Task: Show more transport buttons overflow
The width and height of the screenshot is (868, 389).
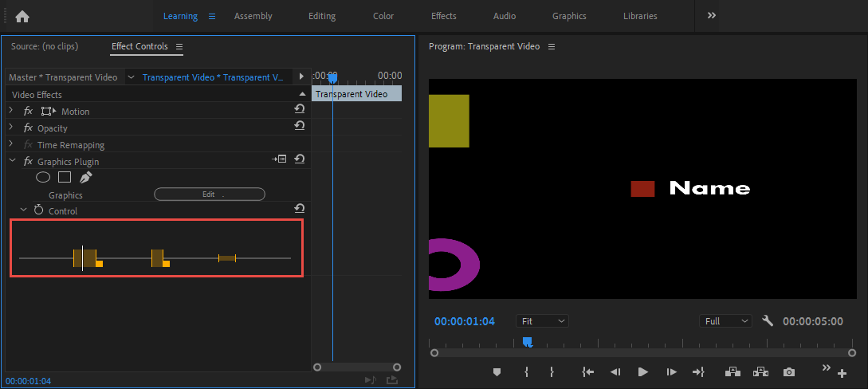Action: point(826,367)
